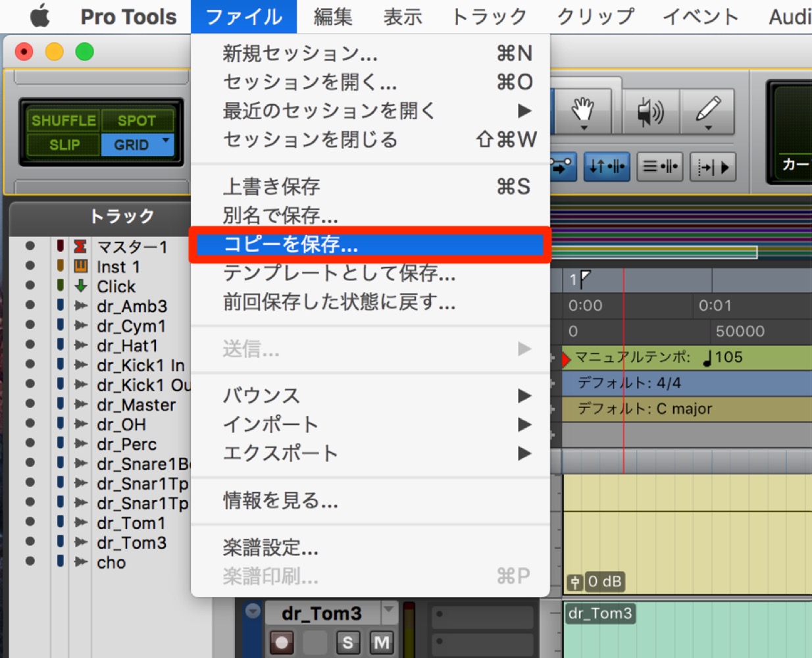
Task: Enable SHUFFLE edit mode
Action: [x=63, y=120]
